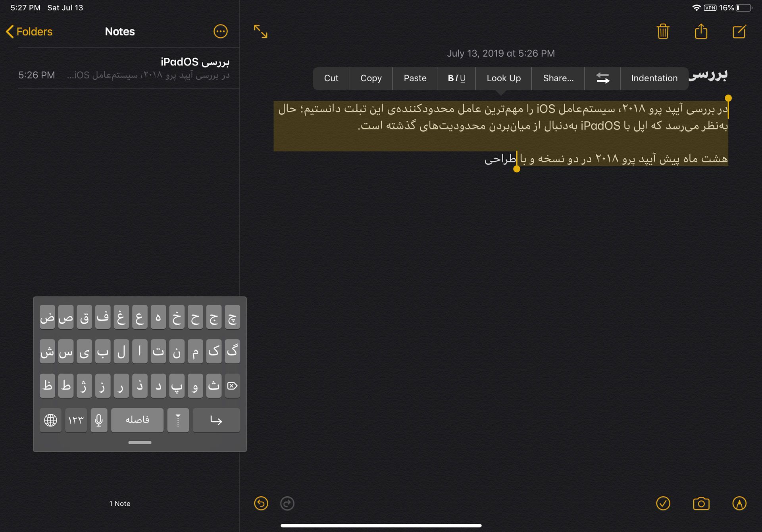Expand BIU formatting options

click(456, 78)
